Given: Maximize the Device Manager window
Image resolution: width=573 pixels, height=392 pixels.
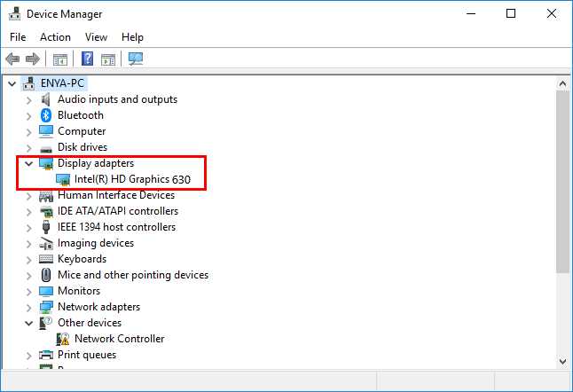Looking at the screenshot, I should (511, 14).
